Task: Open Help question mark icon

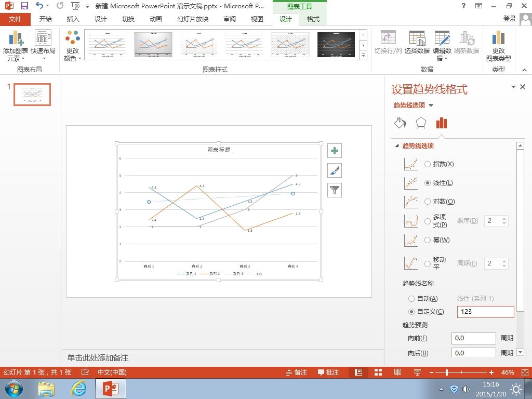Action: (463, 5)
